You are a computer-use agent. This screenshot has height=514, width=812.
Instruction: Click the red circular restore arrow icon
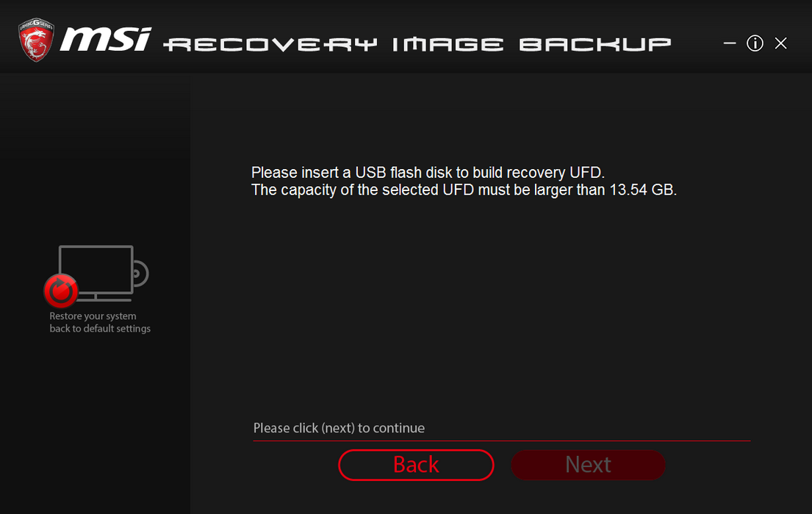61,290
